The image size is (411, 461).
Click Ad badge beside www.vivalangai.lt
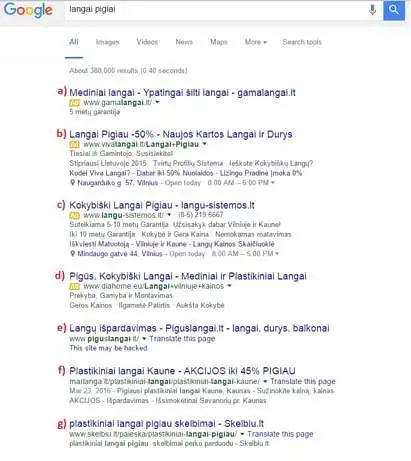(x=74, y=144)
